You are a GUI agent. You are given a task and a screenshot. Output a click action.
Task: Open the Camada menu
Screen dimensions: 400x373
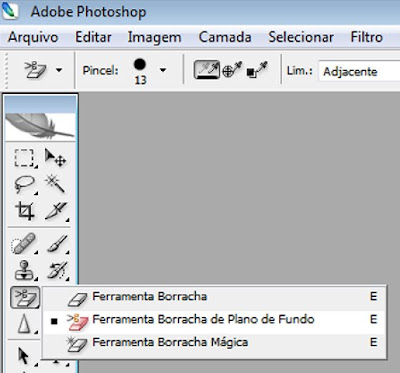coord(225,37)
